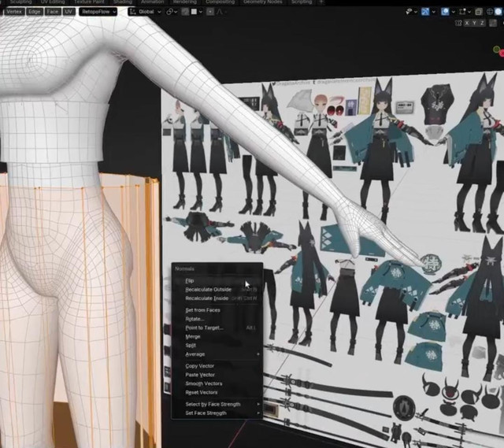This screenshot has height=448, width=504.
Task: Expand Select by Face Strength submenu
Action: (x=217, y=404)
